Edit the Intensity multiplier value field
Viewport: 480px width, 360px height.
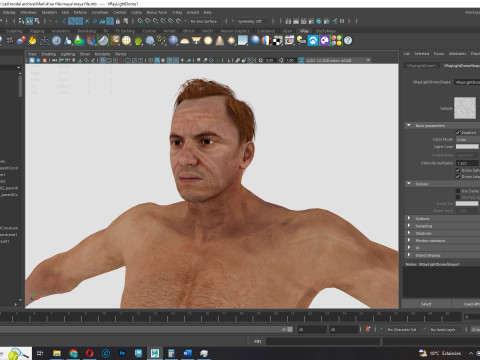[x=468, y=163]
